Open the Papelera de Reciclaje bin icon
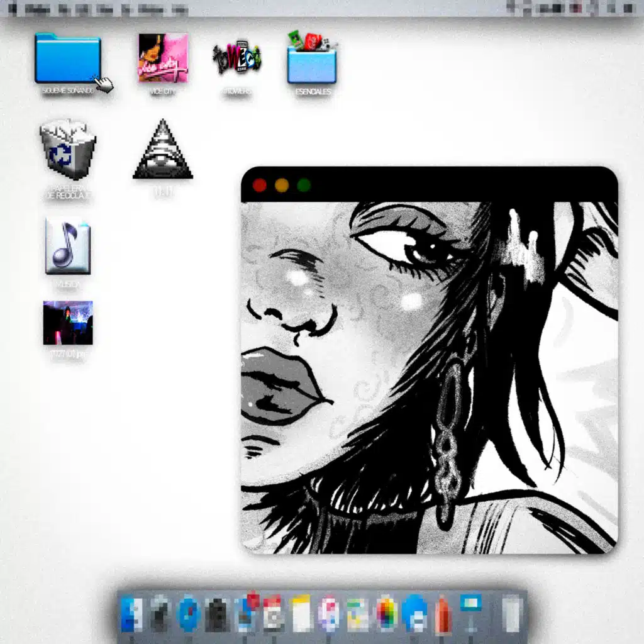This screenshot has width=644, height=644. [68, 150]
